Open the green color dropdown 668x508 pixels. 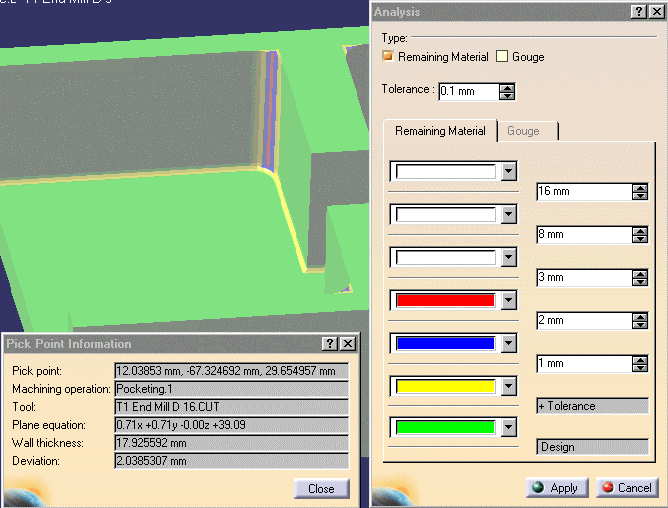(x=508, y=428)
